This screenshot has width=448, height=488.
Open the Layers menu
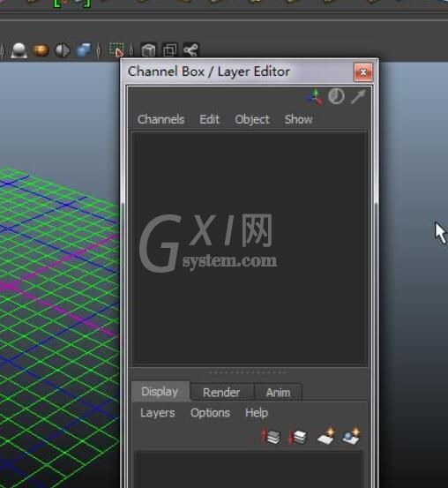click(158, 413)
